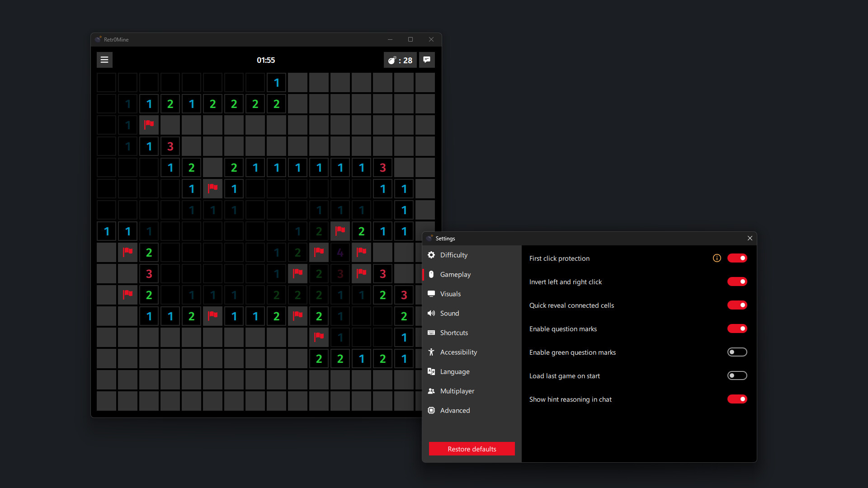Open the hamburger menu in the game window
The height and width of the screenshot is (488, 868).
(104, 60)
